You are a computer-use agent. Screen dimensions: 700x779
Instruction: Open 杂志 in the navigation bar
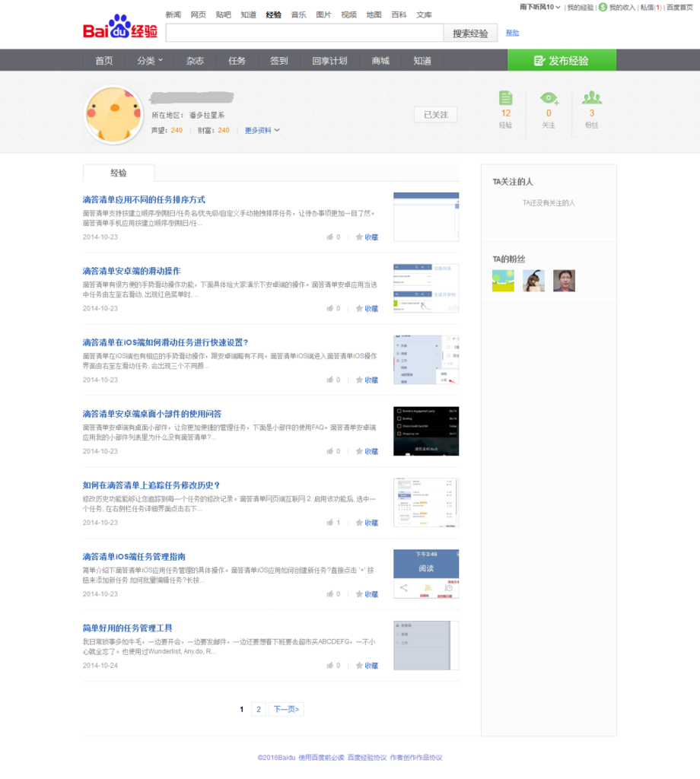pos(195,61)
